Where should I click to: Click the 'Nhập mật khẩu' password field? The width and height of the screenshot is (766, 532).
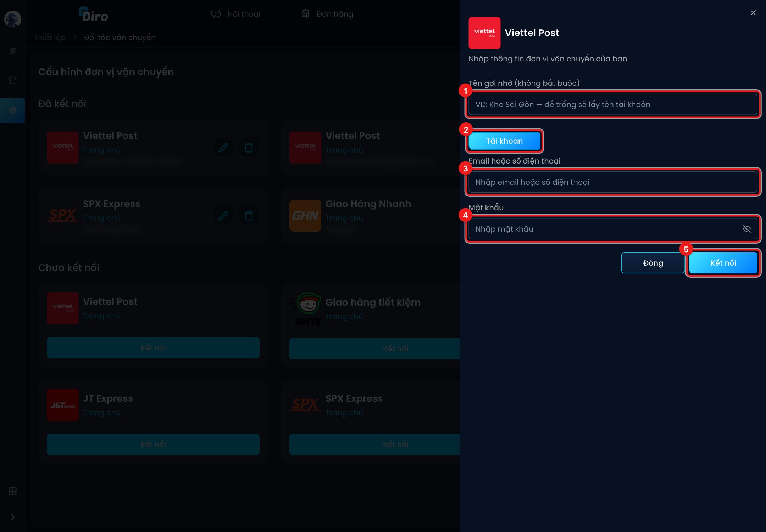[613, 229]
